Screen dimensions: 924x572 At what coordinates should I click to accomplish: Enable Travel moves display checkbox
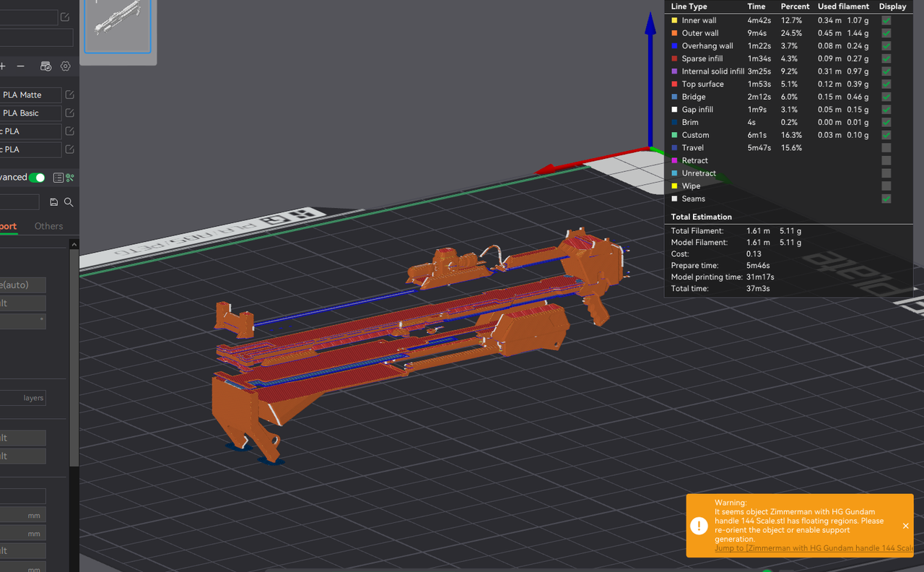coord(886,147)
